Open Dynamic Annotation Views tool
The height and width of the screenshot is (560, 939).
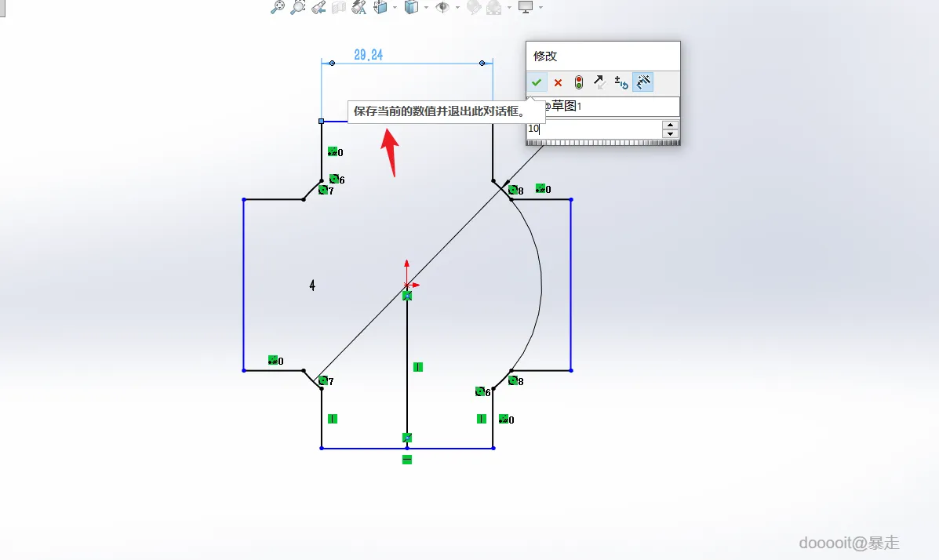[358, 7]
